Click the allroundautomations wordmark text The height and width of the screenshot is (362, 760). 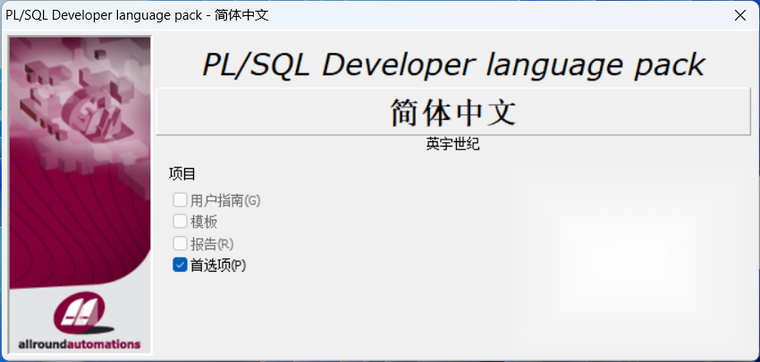[x=79, y=345]
